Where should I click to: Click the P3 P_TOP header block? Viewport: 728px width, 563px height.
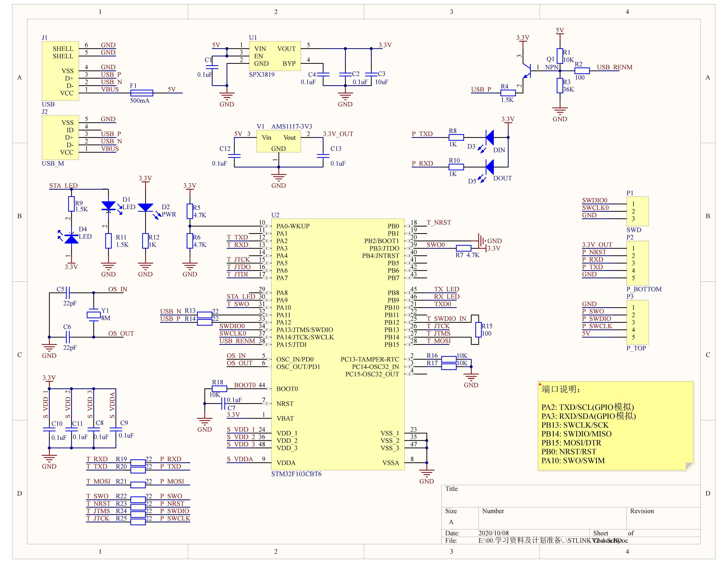[x=637, y=322]
